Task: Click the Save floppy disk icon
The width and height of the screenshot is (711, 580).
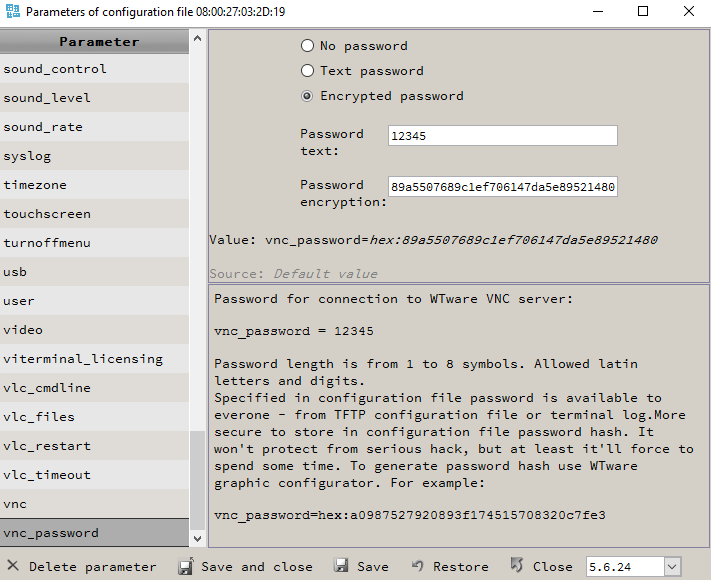Action: (x=341, y=566)
